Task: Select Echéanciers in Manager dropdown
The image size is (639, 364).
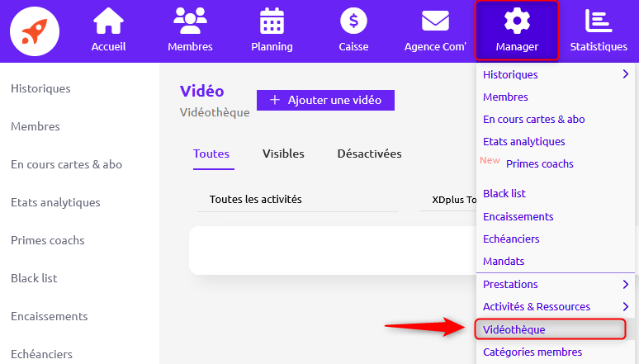Action: [x=511, y=239]
